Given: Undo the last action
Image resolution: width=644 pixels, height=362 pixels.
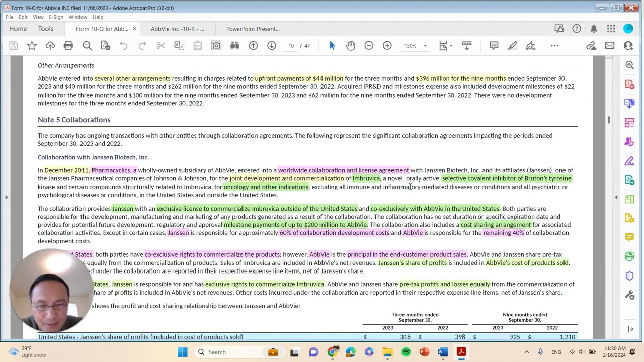Looking at the screenshot, I should 124,46.
